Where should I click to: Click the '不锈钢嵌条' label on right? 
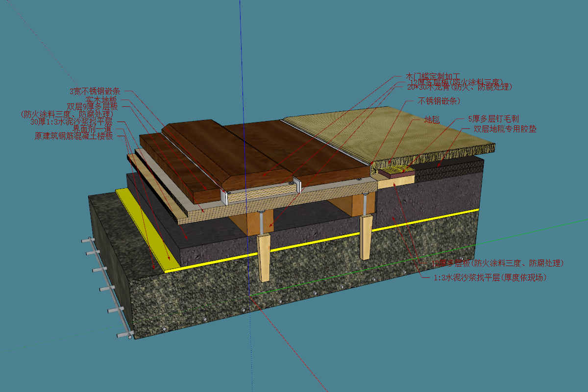coord(439,101)
